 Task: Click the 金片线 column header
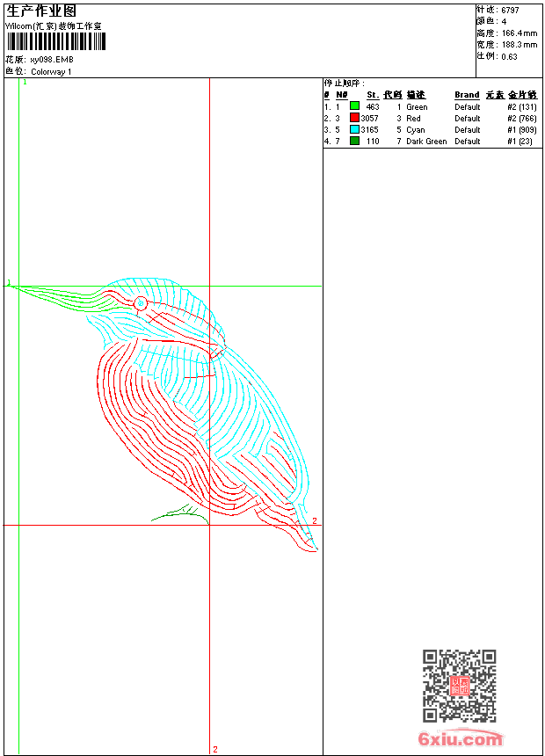pos(522,95)
